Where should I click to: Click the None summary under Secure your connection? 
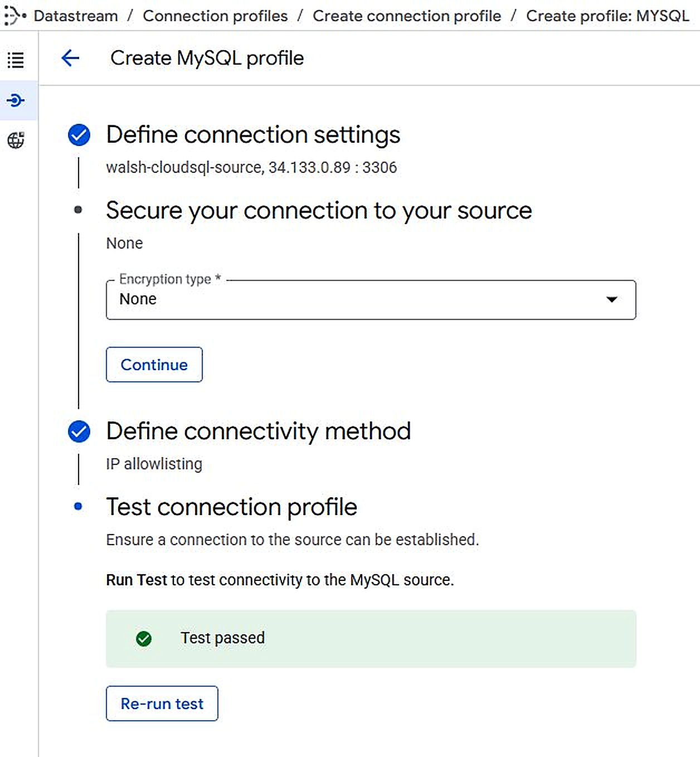124,243
